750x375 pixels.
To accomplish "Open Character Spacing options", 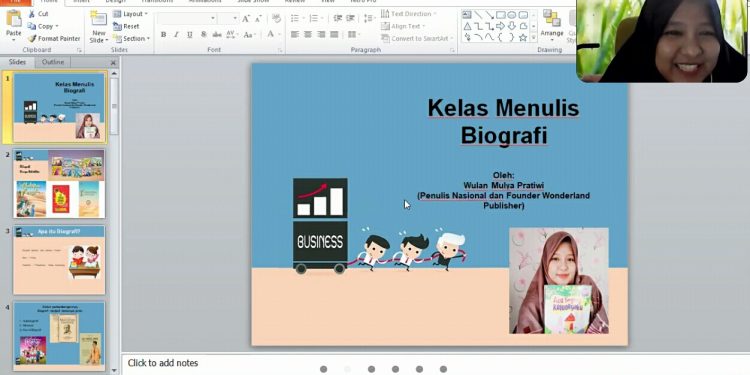I will (x=232, y=34).
